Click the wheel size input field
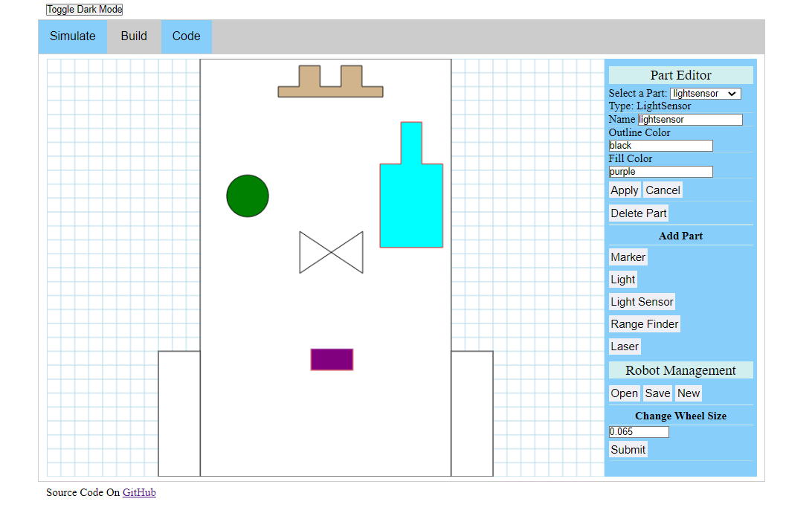Screen dimensions: 812x522 [x=639, y=432]
